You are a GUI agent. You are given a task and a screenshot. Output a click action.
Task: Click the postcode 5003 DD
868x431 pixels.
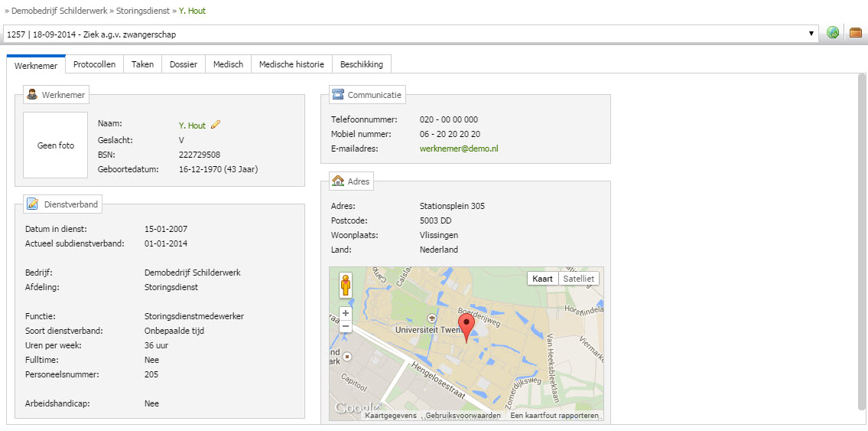click(436, 220)
